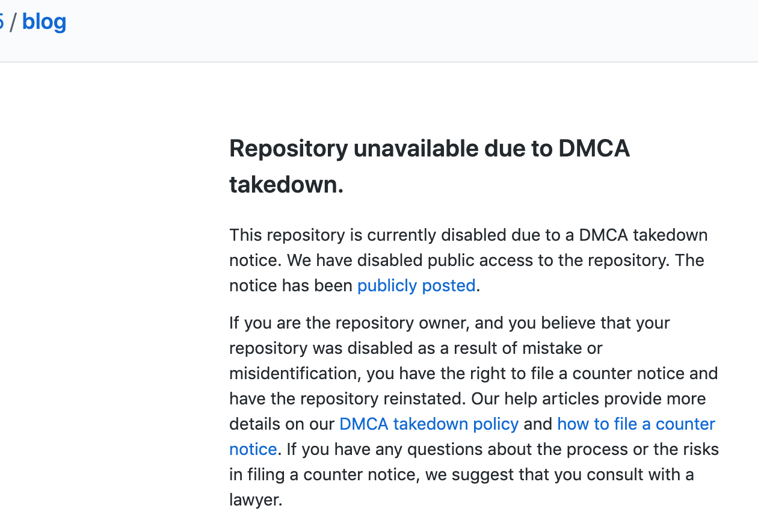Navigate to the blog repository via breadcrumb

[x=43, y=22]
